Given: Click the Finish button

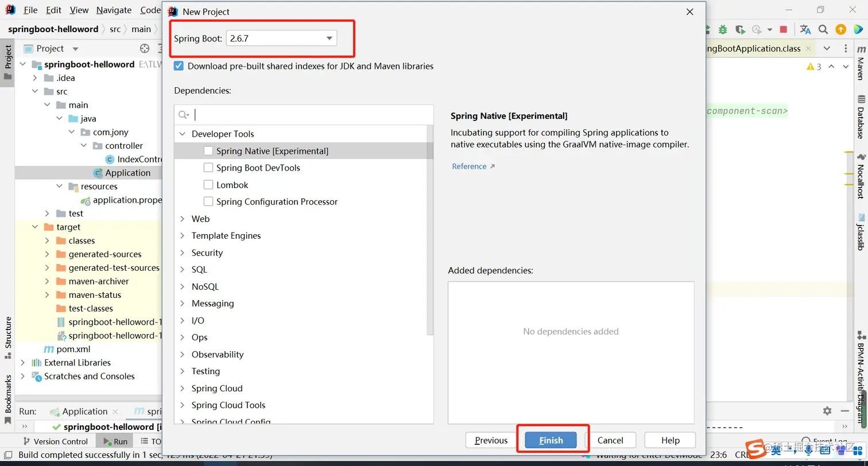Looking at the screenshot, I should pos(551,440).
